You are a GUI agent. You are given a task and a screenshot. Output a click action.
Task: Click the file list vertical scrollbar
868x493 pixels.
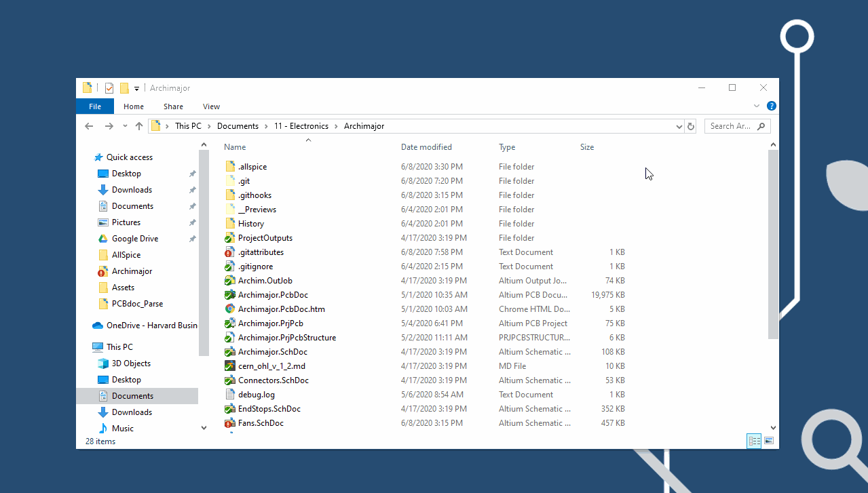point(774,244)
